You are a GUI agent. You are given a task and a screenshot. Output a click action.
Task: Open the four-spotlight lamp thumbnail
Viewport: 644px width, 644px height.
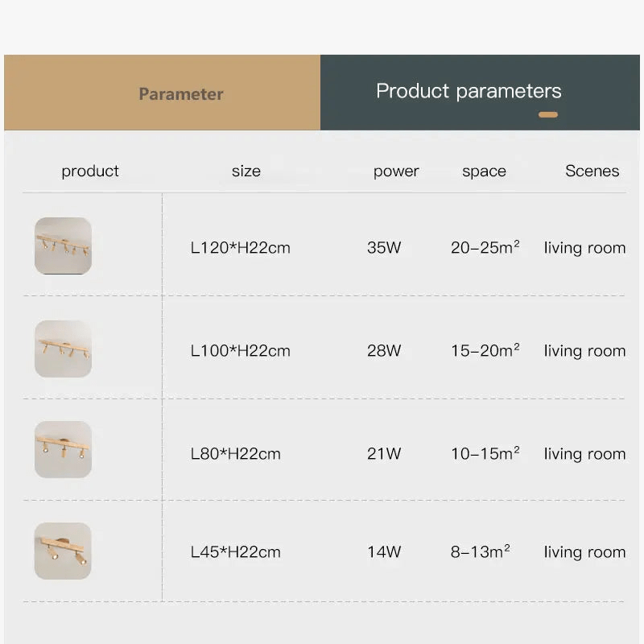[x=63, y=246]
